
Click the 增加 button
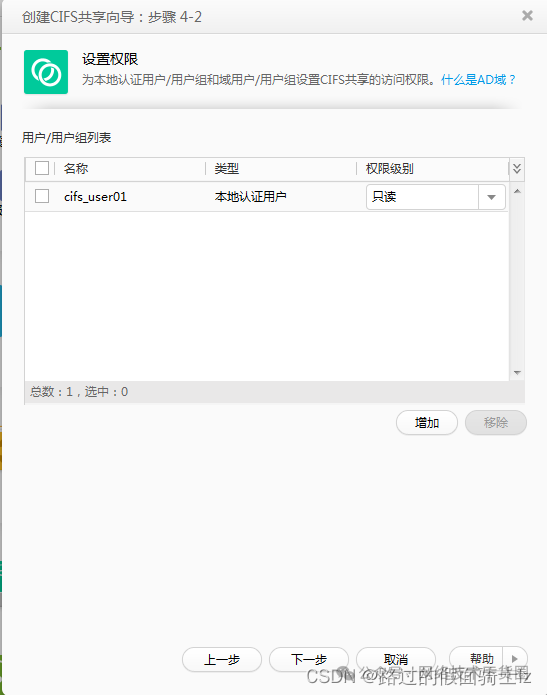click(x=427, y=422)
